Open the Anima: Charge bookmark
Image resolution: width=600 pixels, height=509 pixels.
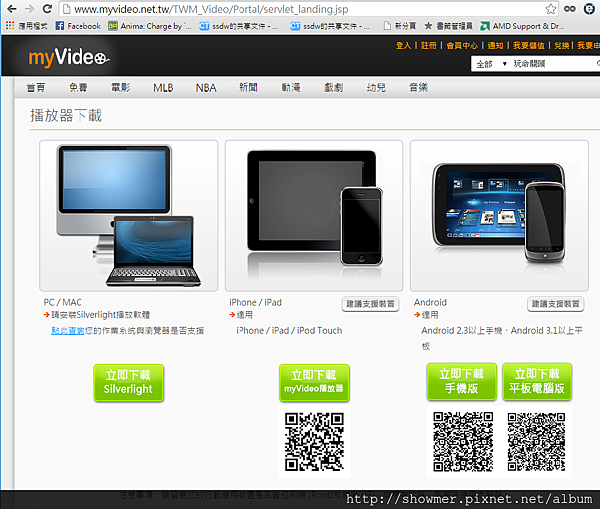[150, 26]
